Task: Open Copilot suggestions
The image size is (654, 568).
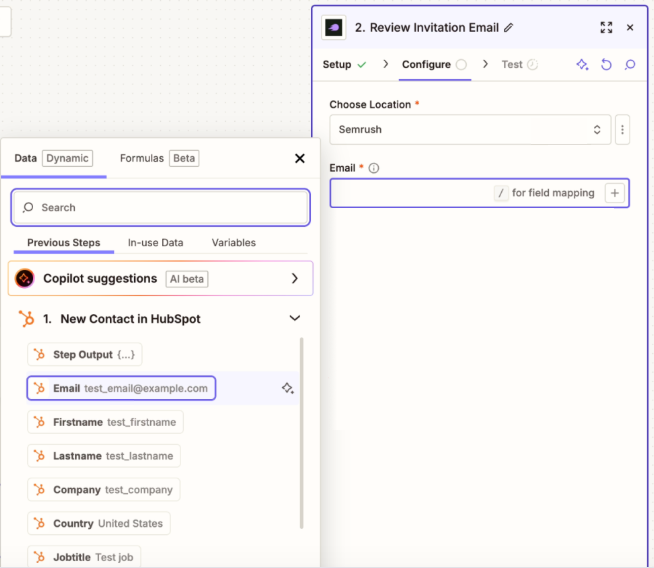Action: pos(161,279)
